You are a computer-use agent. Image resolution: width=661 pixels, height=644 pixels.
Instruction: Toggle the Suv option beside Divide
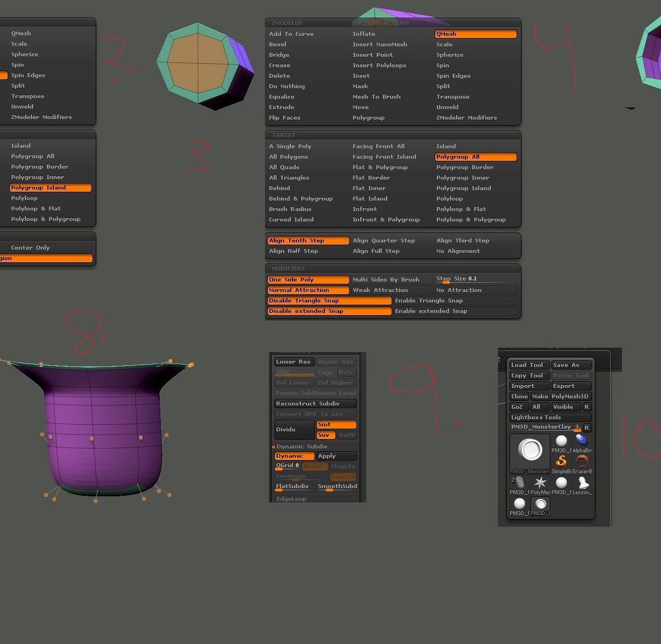[326, 435]
